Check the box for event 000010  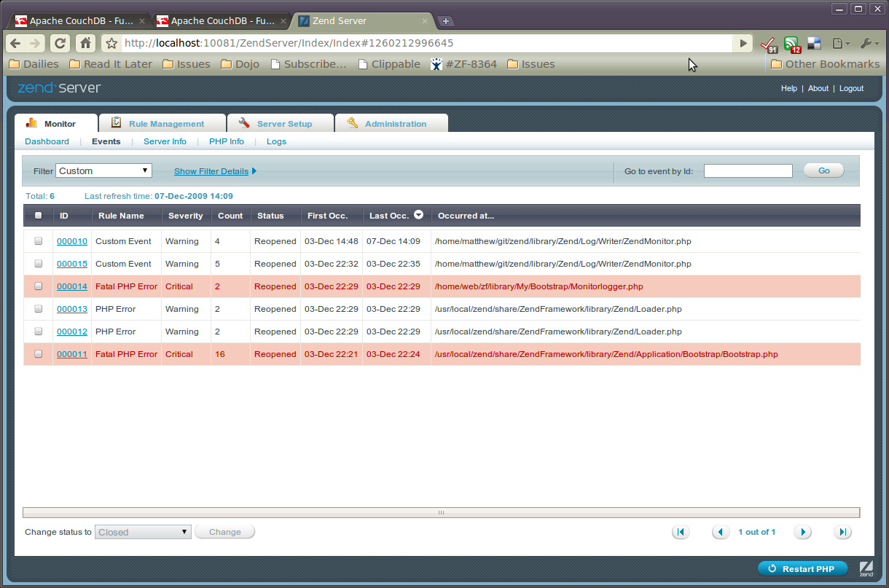(x=39, y=241)
